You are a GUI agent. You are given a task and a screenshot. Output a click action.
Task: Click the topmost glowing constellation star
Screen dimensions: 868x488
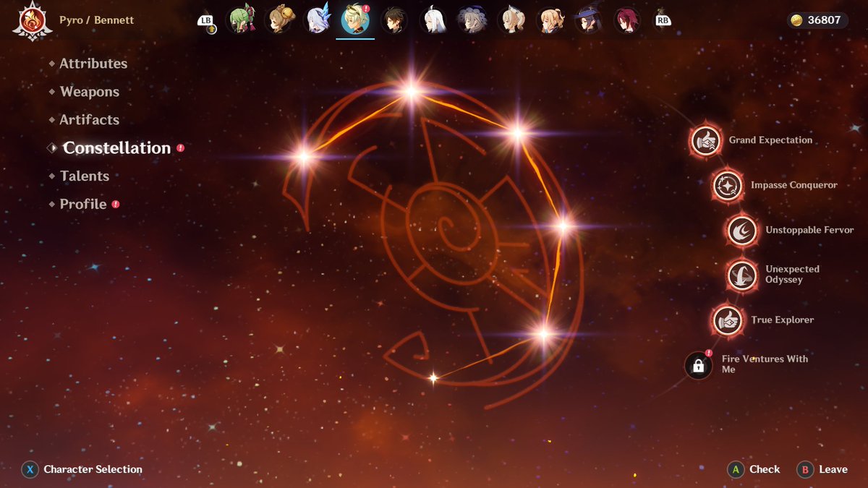point(411,91)
